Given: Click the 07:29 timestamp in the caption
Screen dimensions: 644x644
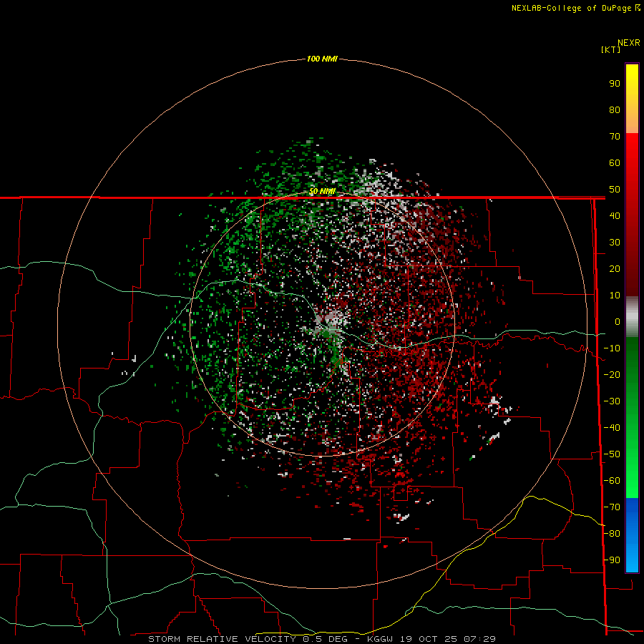Looking at the screenshot, I should pos(479,639).
